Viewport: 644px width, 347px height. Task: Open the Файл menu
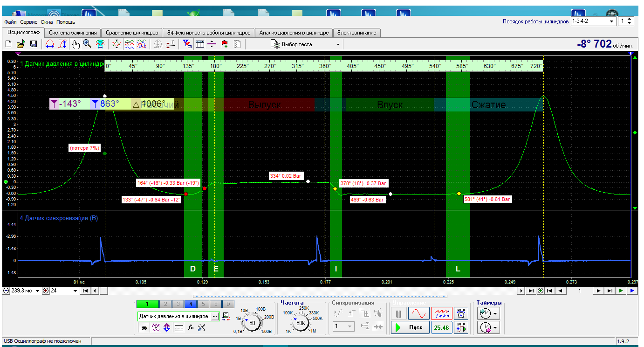pos(10,22)
